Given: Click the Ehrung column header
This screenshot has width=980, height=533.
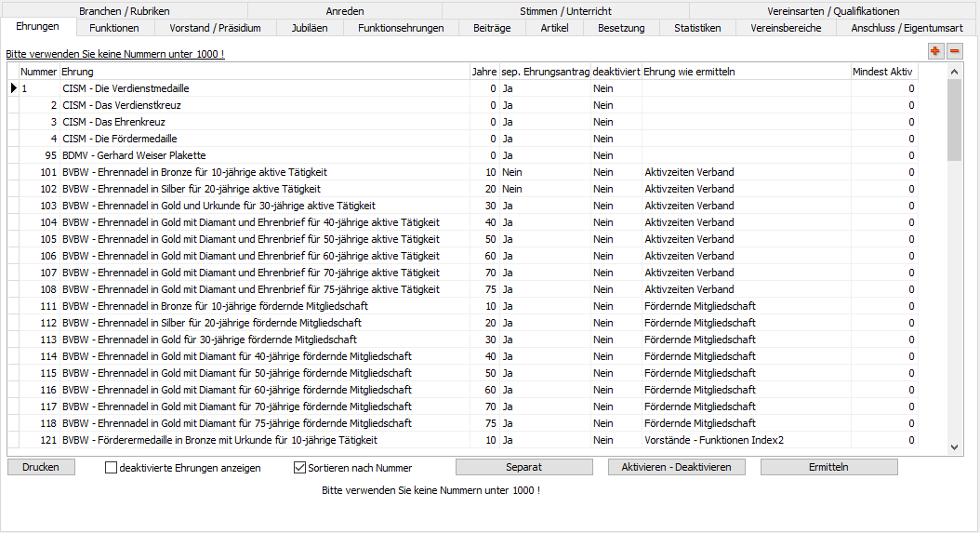Looking at the screenshot, I should tap(264, 72).
